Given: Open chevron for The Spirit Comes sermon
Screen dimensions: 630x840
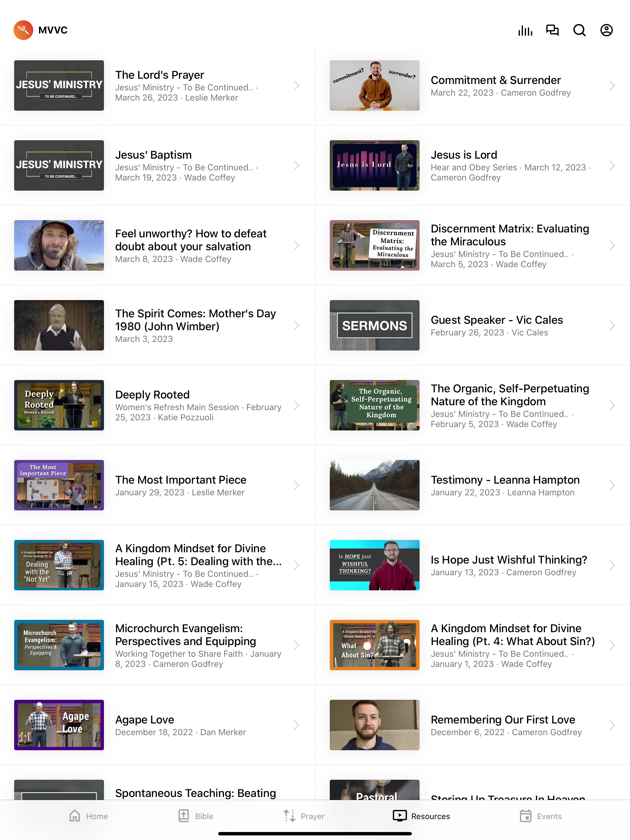Looking at the screenshot, I should pos(296,325).
